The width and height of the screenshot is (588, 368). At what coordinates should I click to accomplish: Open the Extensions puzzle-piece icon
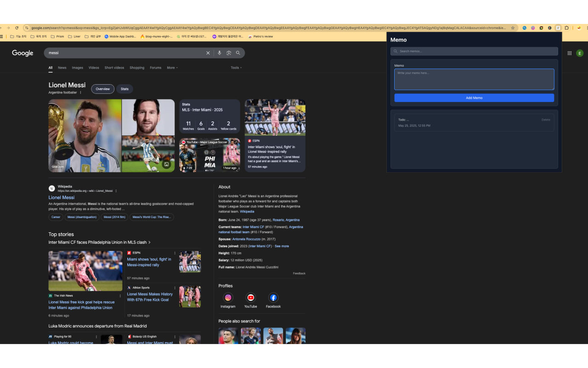(x=566, y=28)
